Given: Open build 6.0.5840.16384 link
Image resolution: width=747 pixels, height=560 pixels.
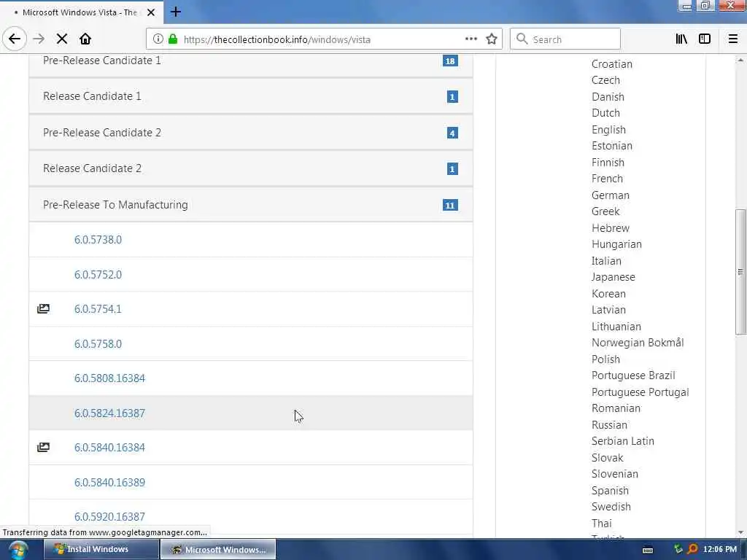Looking at the screenshot, I should (109, 447).
